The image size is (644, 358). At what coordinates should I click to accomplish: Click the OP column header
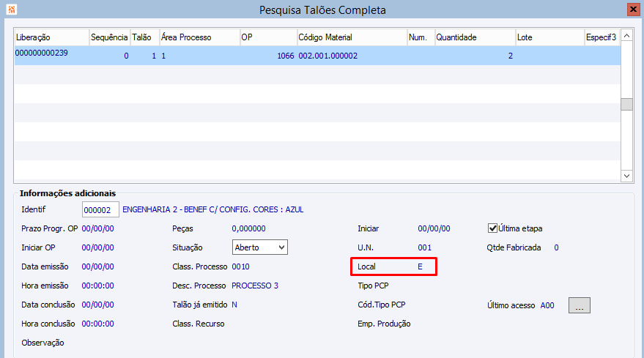tap(268, 37)
